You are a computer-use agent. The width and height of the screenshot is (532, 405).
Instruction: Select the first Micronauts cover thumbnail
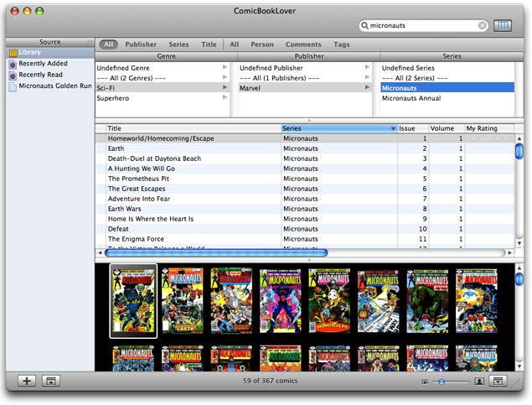point(133,301)
